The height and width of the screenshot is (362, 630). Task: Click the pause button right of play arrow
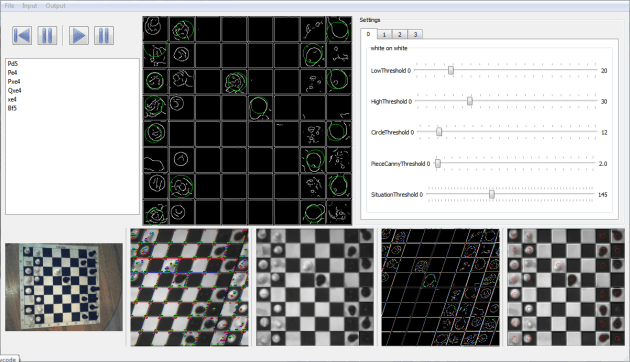pyautogui.click(x=104, y=36)
